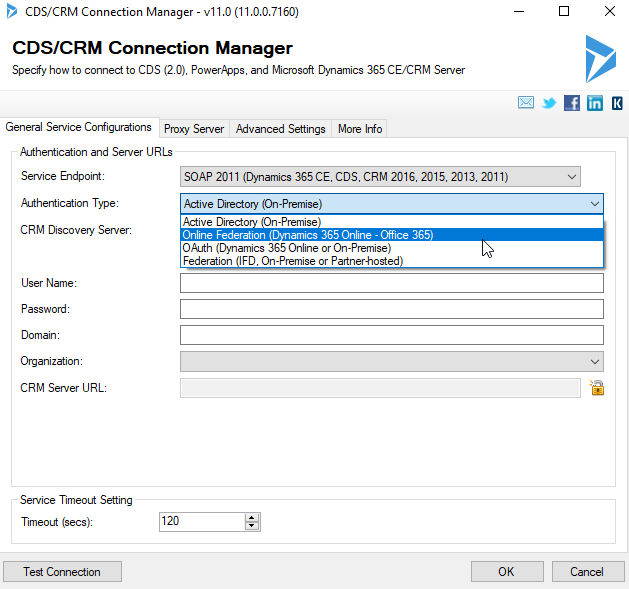Go to the Advanced Settings tab
The height and width of the screenshot is (589, 629).
(280, 129)
